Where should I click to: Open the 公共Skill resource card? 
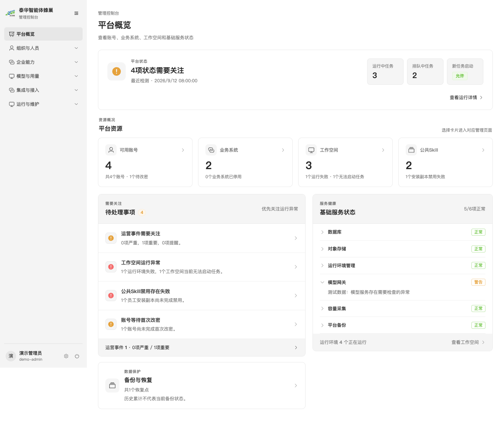click(x=446, y=162)
